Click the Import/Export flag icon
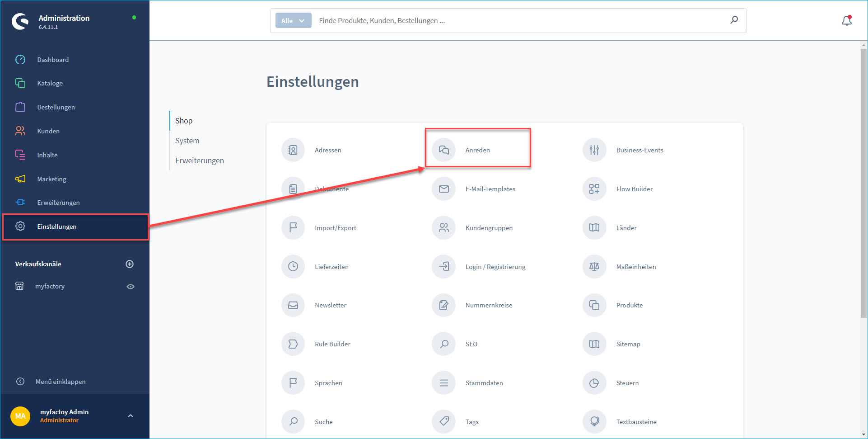This screenshot has height=439, width=868. point(293,228)
